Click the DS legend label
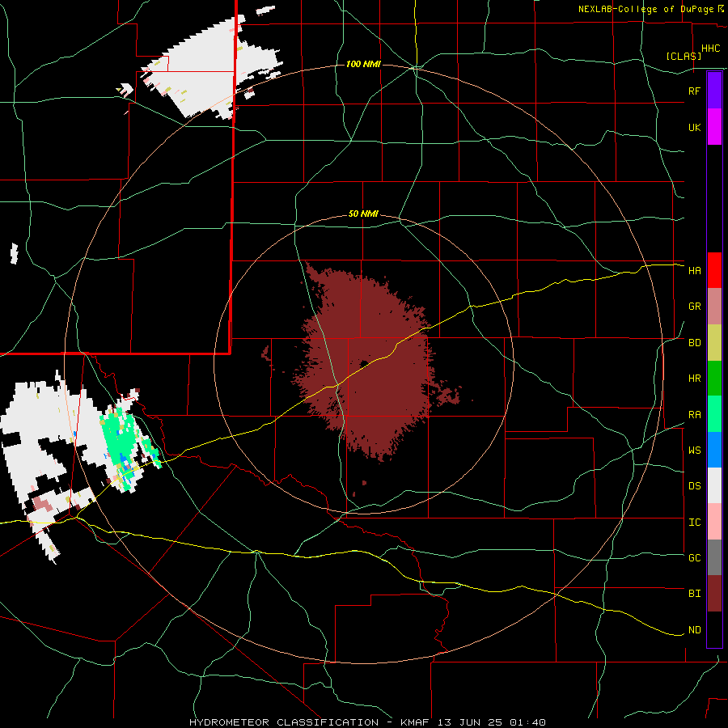The image size is (728, 728). 694,486
